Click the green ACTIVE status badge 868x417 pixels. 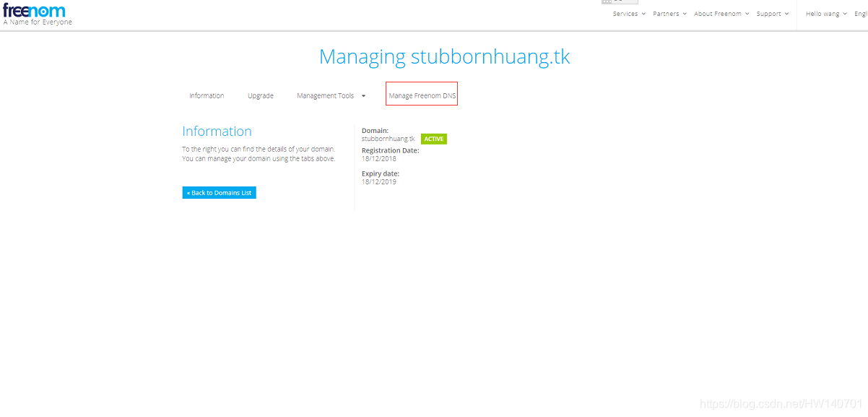(434, 139)
